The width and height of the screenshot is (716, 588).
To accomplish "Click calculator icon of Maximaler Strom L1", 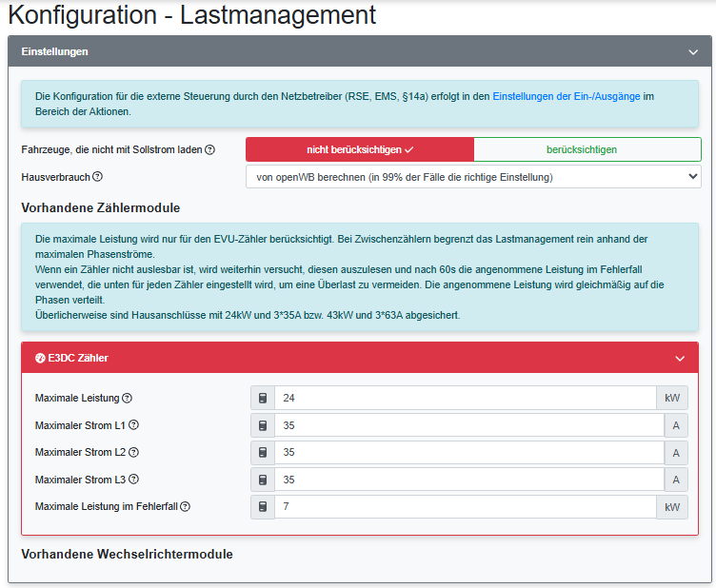I will pyautogui.click(x=263, y=425).
